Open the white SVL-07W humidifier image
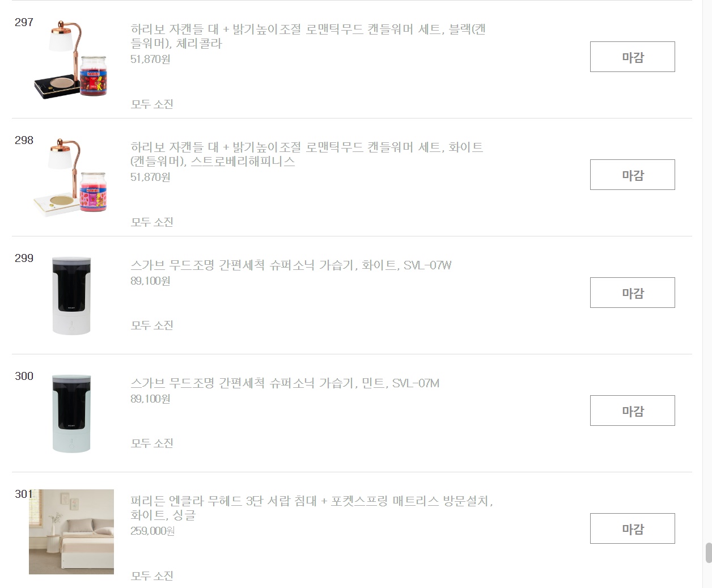This screenshot has width=712, height=588. point(71,295)
